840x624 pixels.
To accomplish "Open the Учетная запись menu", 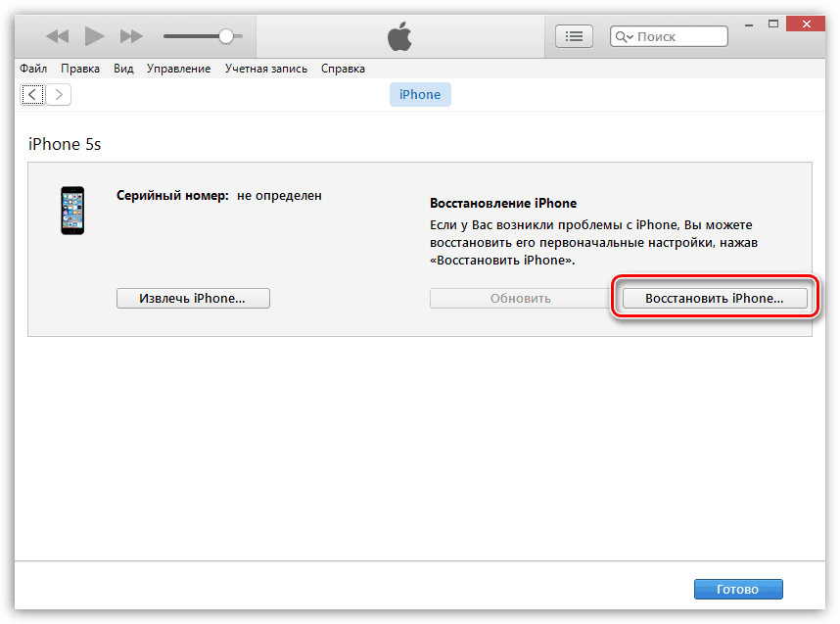I will click(265, 69).
